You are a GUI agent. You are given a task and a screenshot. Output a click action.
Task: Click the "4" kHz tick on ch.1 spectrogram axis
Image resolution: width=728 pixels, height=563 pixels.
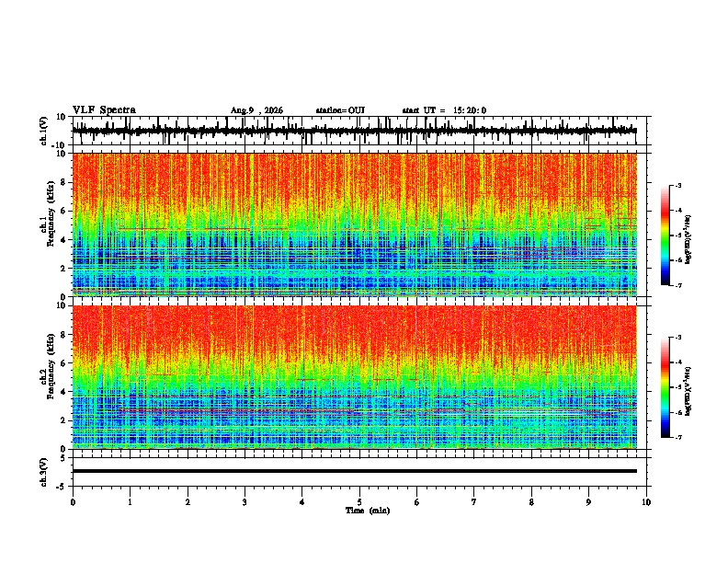point(64,240)
